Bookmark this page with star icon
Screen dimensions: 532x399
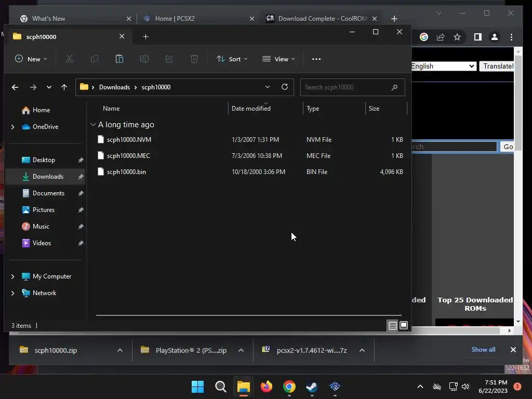click(457, 37)
